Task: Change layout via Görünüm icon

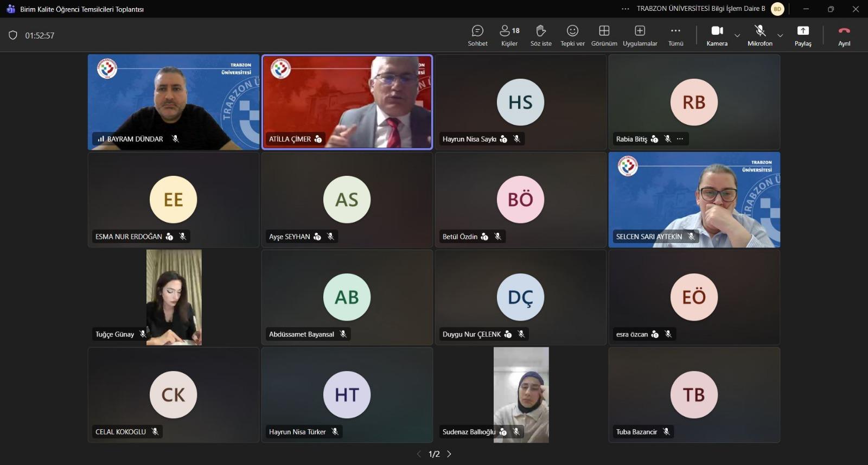Action: point(604,35)
